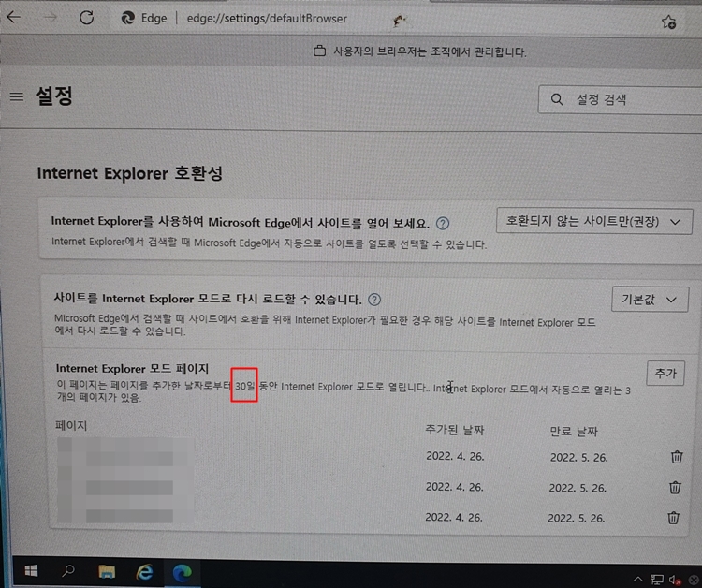Click the expiry date of the first page row
Screen dimensions: 702x588
pyautogui.click(x=578, y=457)
